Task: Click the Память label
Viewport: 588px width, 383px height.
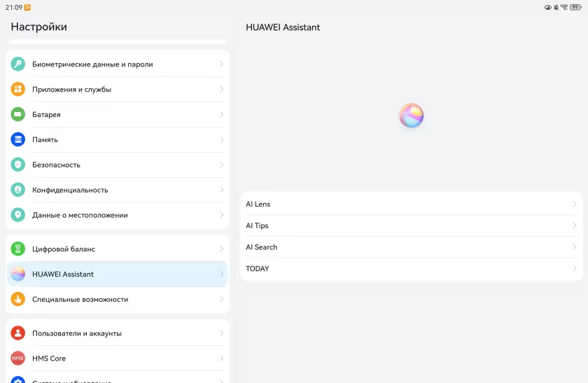Action: click(45, 139)
